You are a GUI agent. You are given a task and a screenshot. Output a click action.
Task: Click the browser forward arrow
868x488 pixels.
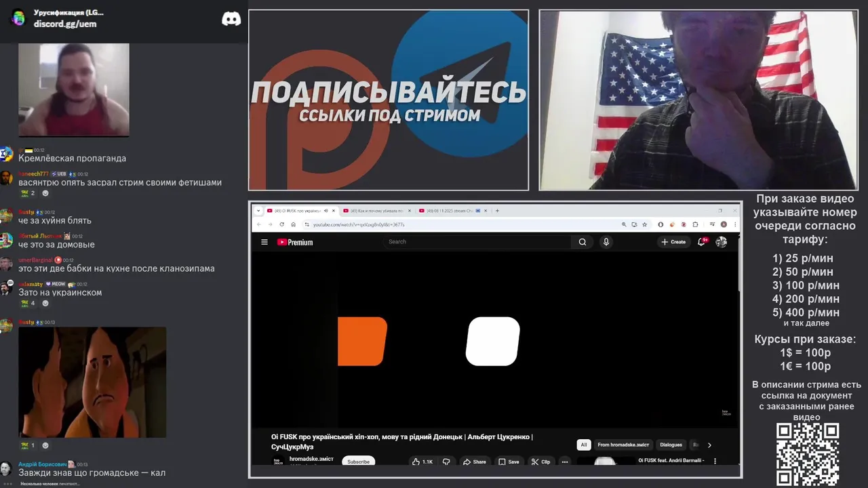coord(270,224)
